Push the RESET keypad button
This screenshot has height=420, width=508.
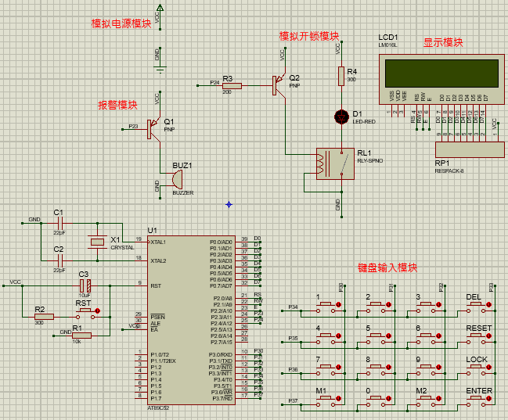click(476, 339)
